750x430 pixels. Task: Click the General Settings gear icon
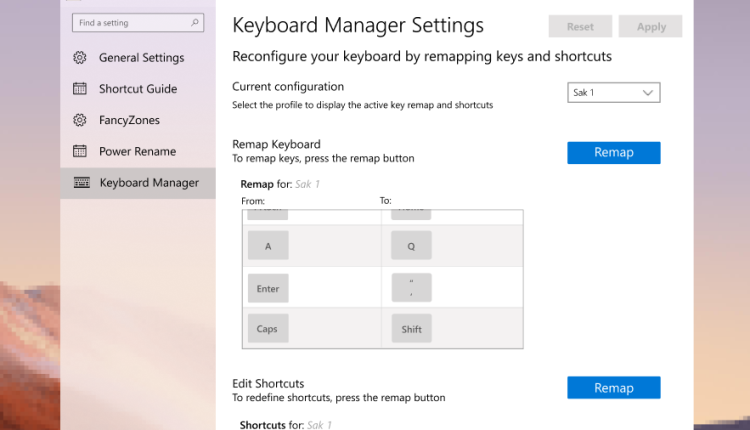[x=80, y=58]
